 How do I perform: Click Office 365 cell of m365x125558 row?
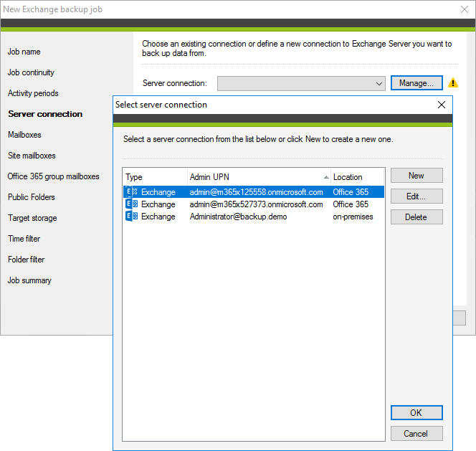351,192
